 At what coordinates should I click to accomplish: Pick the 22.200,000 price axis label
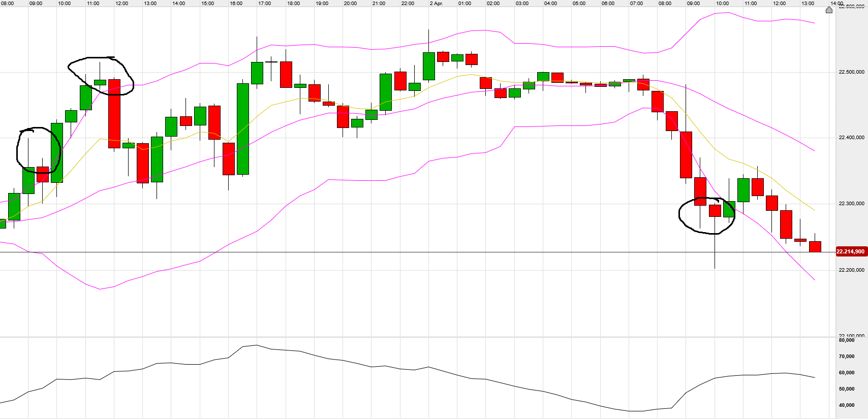(x=851, y=270)
